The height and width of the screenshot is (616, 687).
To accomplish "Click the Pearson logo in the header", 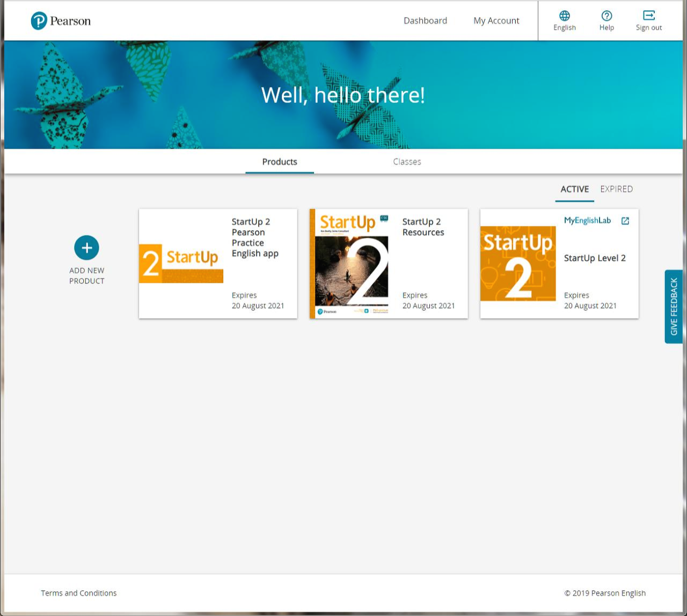I will [x=61, y=21].
